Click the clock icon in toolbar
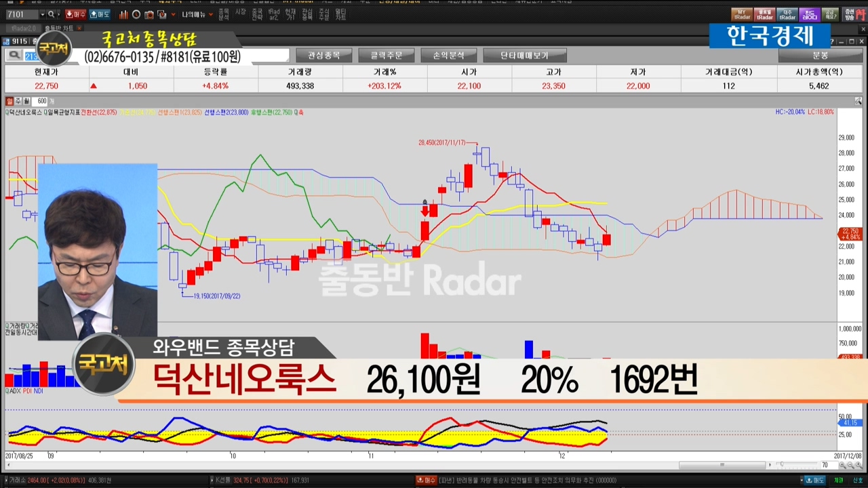The image size is (868, 488). tap(136, 14)
